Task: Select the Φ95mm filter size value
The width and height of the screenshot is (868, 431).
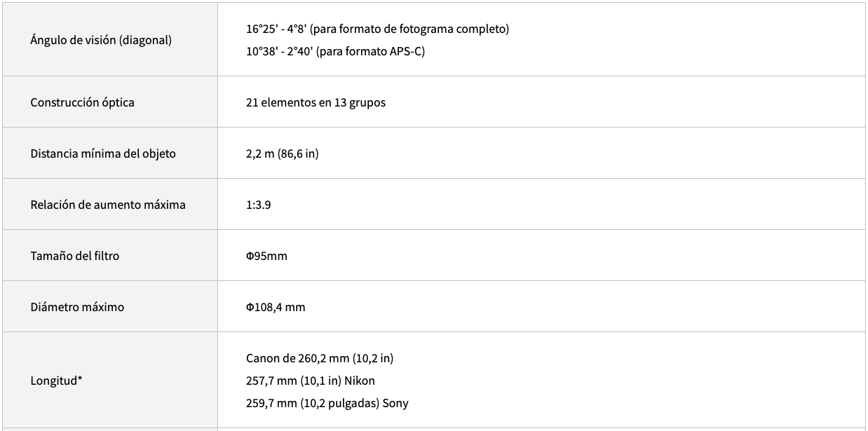Action: [x=266, y=256]
